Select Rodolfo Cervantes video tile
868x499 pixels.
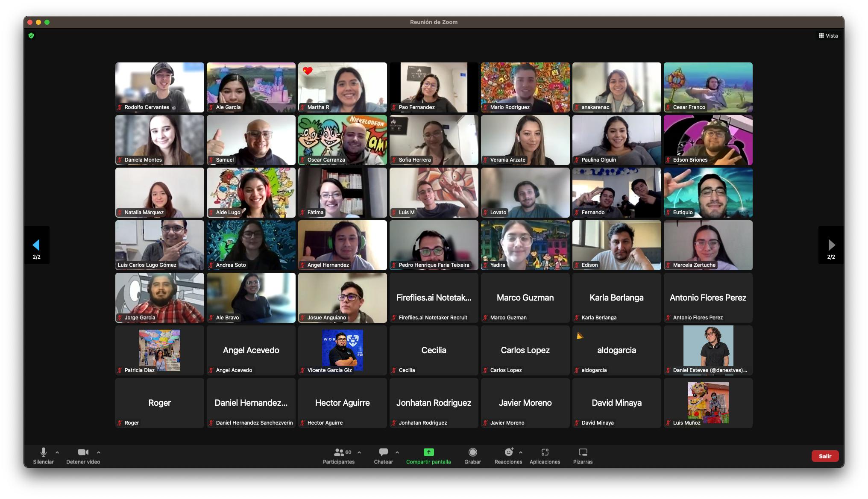[x=160, y=87]
